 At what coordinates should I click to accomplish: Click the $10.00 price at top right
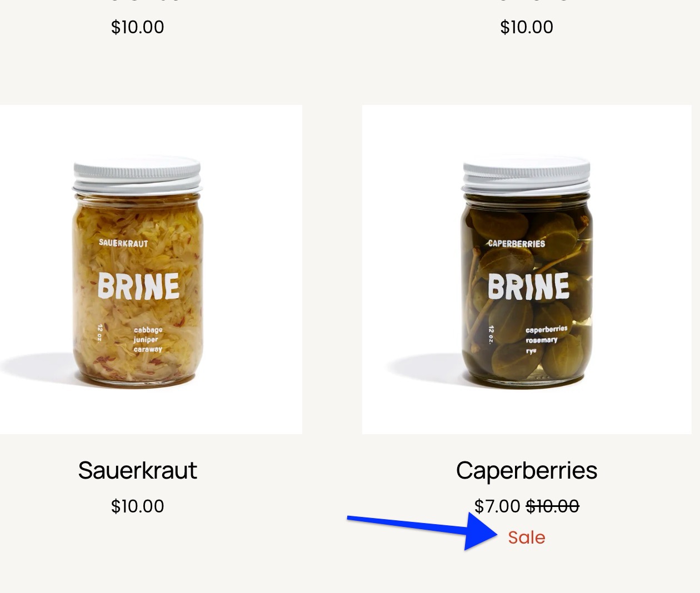point(527,27)
